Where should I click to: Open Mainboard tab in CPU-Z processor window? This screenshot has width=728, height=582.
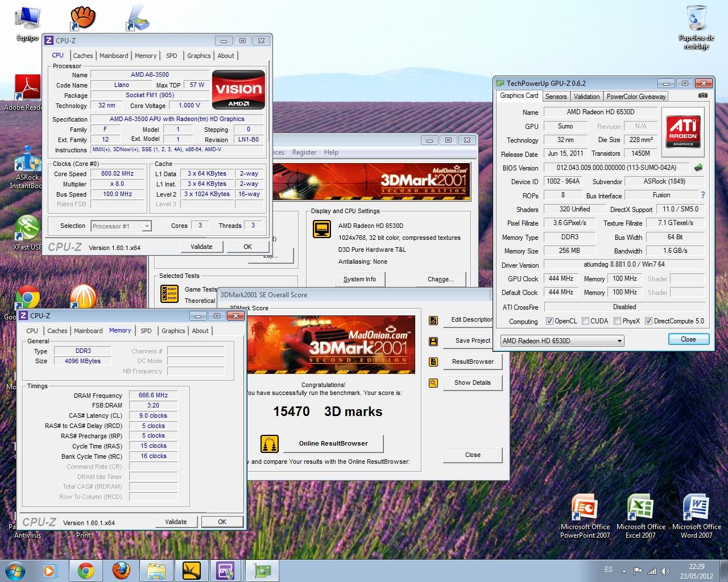114,56
